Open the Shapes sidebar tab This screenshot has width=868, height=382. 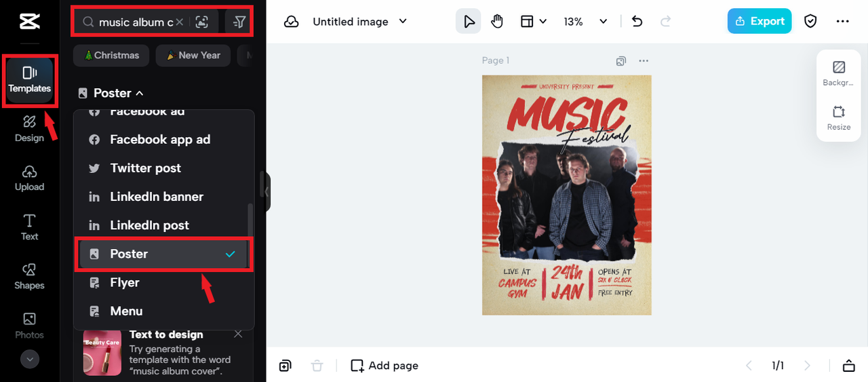click(x=29, y=277)
